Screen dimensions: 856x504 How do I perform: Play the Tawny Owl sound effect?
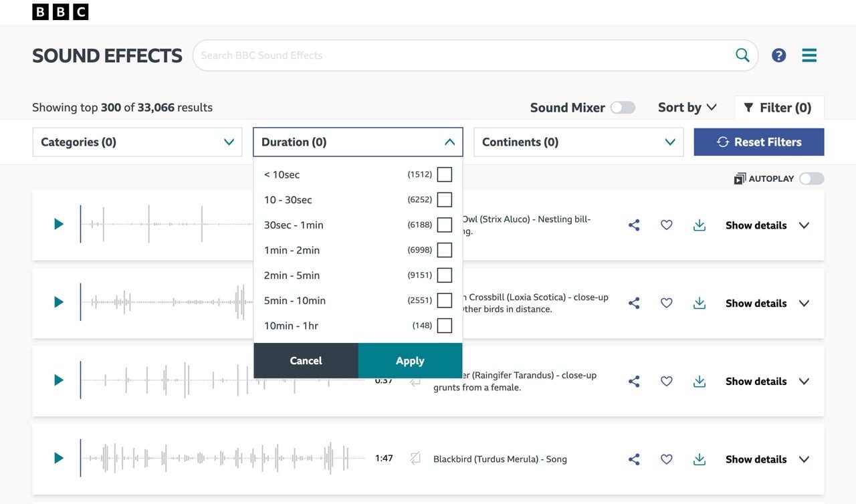58,224
